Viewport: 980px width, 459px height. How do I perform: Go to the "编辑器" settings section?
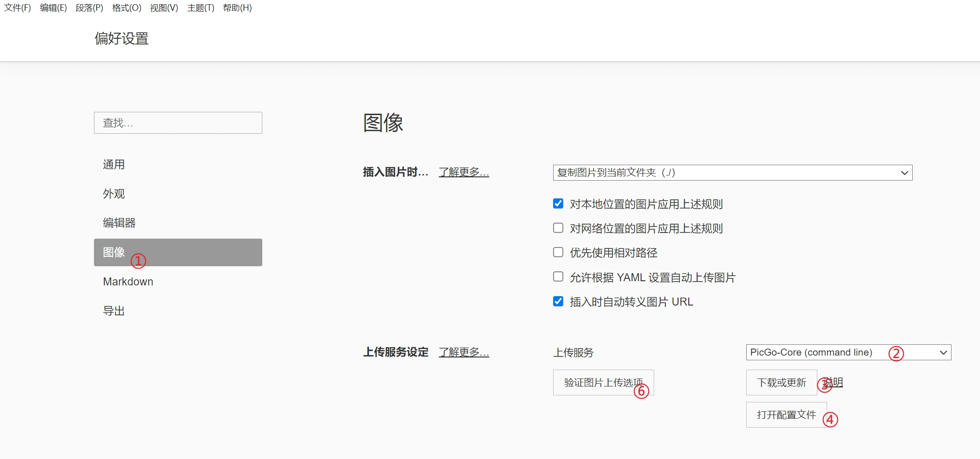coord(119,223)
